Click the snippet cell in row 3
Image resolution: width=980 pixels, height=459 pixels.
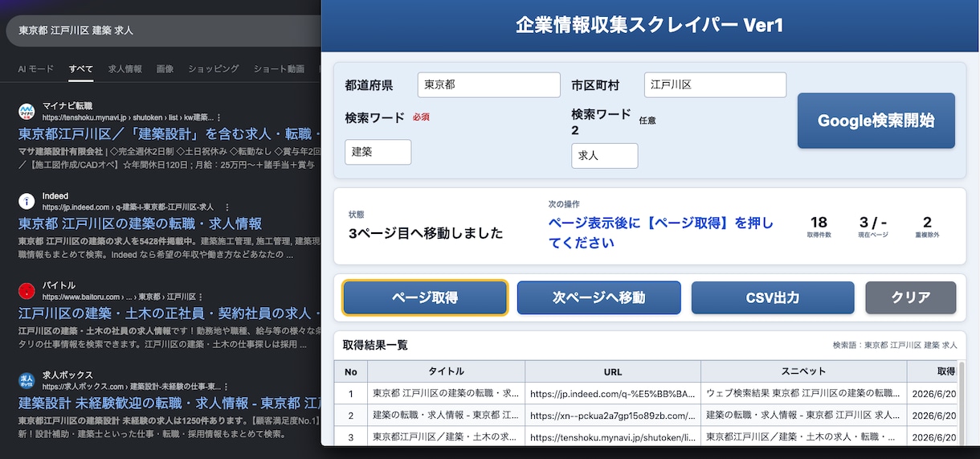click(x=804, y=437)
